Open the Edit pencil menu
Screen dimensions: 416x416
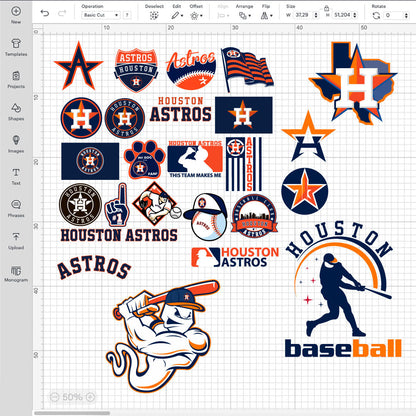point(177,15)
